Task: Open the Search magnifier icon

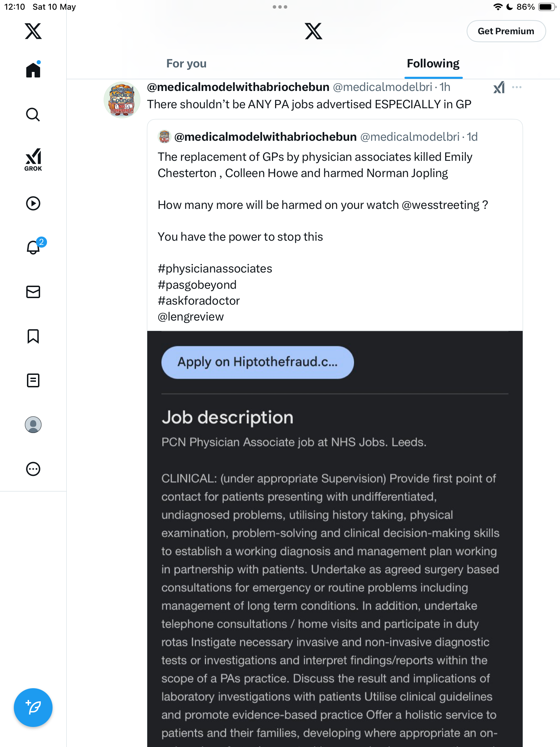Action: 33,114
